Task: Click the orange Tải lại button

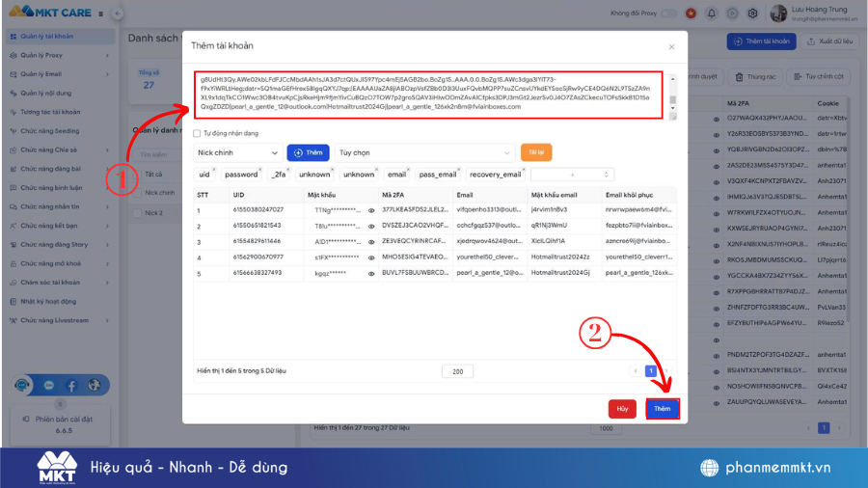Action: click(x=536, y=152)
